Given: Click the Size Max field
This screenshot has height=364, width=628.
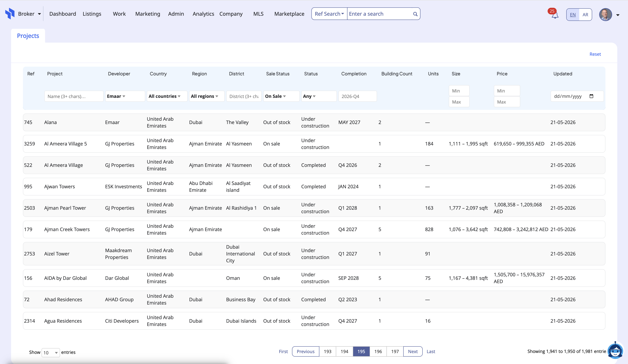Looking at the screenshot, I should pyautogui.click(x=459, y=102).
